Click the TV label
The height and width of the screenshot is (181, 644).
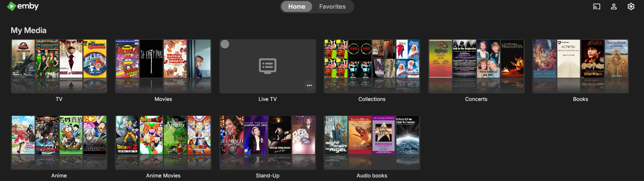59,99
